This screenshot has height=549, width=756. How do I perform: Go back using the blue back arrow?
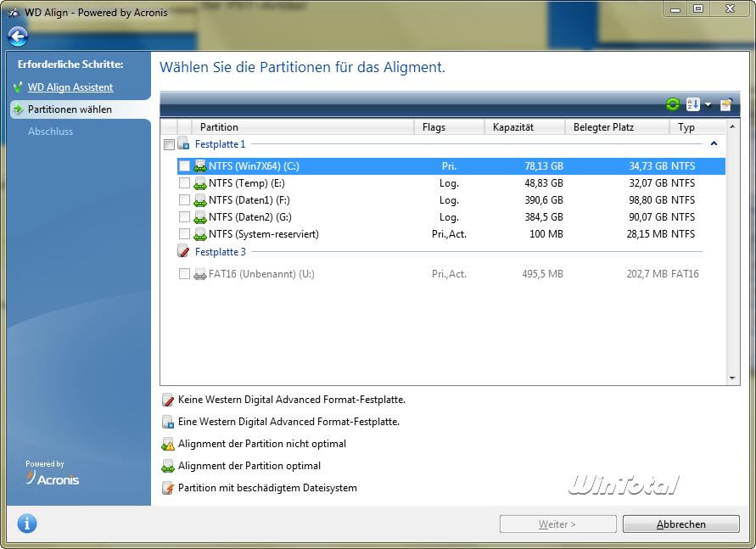point(18,36)
